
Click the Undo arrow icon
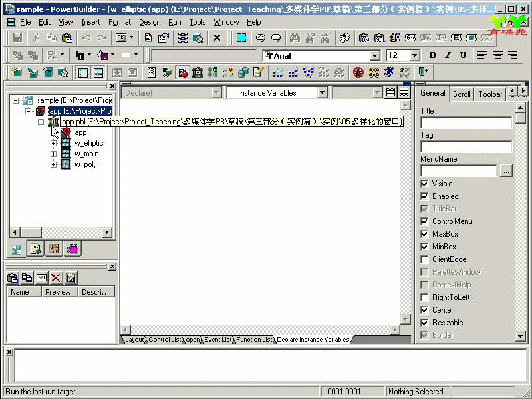coord(86,37)
